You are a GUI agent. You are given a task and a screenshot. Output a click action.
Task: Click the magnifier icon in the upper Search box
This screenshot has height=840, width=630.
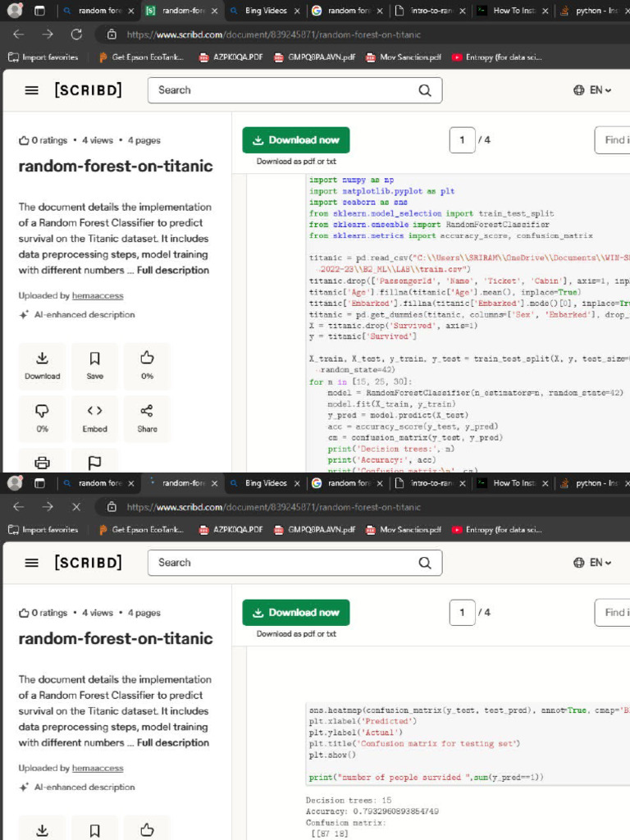pos(425,90)
